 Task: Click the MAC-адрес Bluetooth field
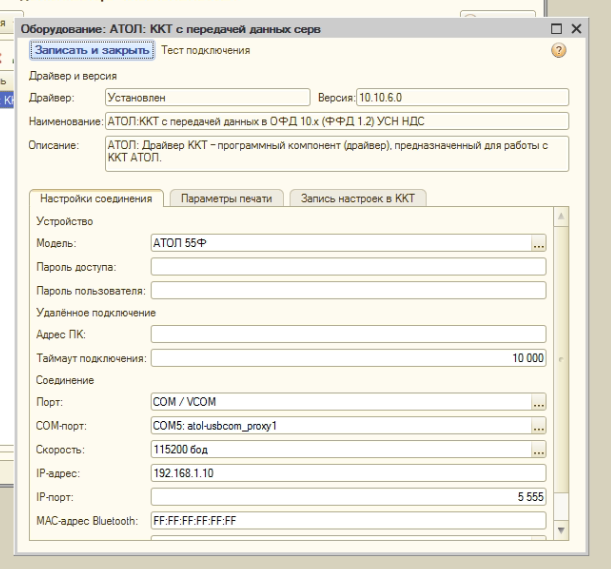point(348,521)
